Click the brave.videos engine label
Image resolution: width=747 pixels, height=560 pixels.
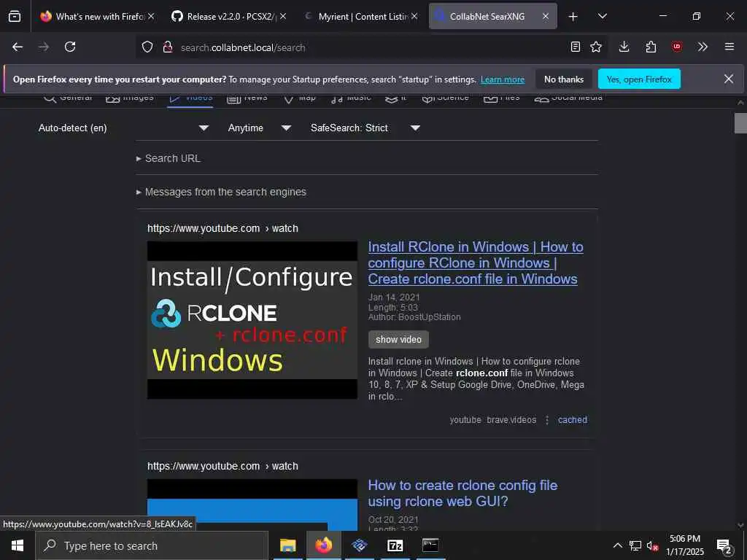[511, 420]
